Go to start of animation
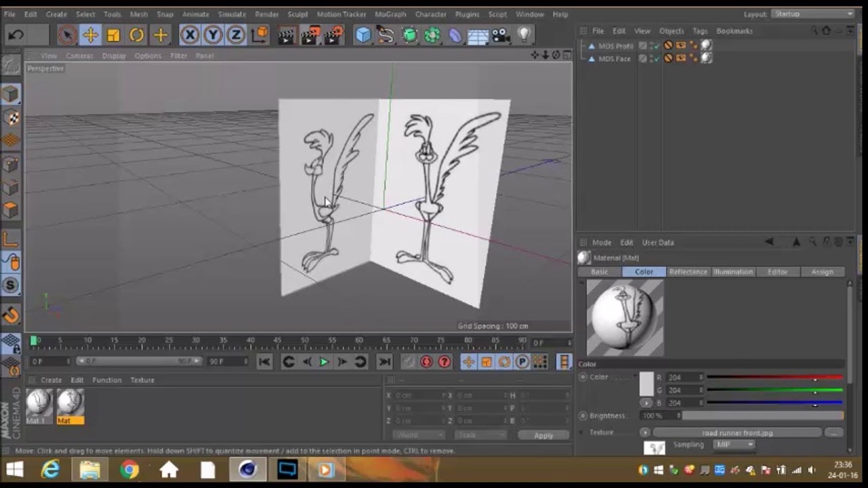 tap(264, 362)
